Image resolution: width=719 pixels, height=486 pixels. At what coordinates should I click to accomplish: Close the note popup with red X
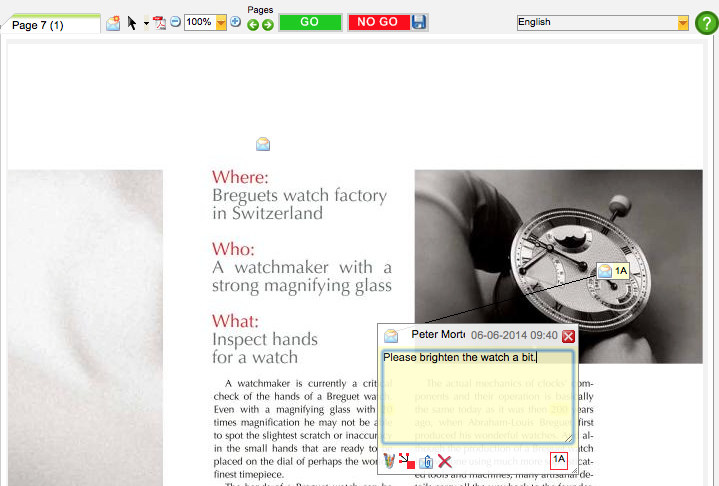click(x=568, y=336)
